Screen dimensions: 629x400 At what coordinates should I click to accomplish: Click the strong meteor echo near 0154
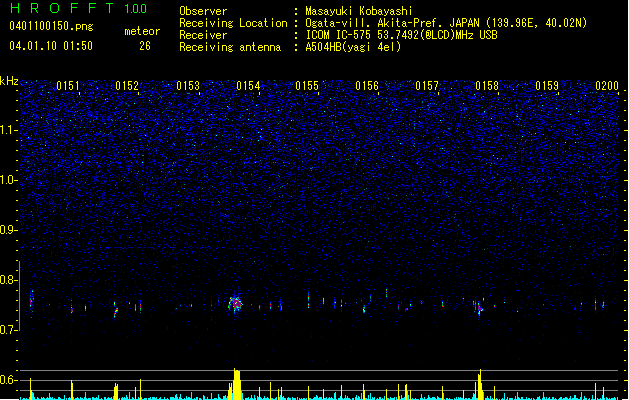[236, 304]
